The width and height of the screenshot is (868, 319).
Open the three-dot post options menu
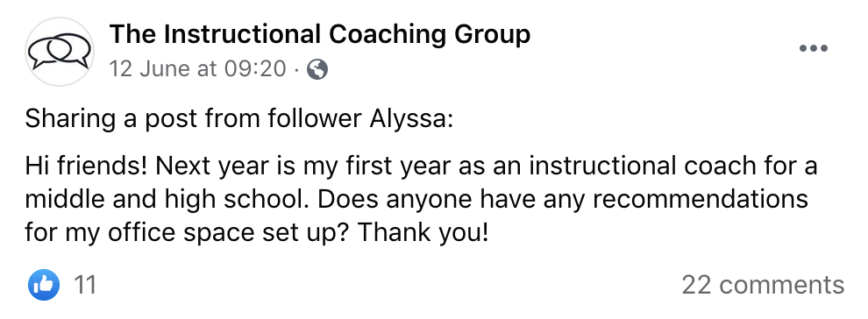813,49
